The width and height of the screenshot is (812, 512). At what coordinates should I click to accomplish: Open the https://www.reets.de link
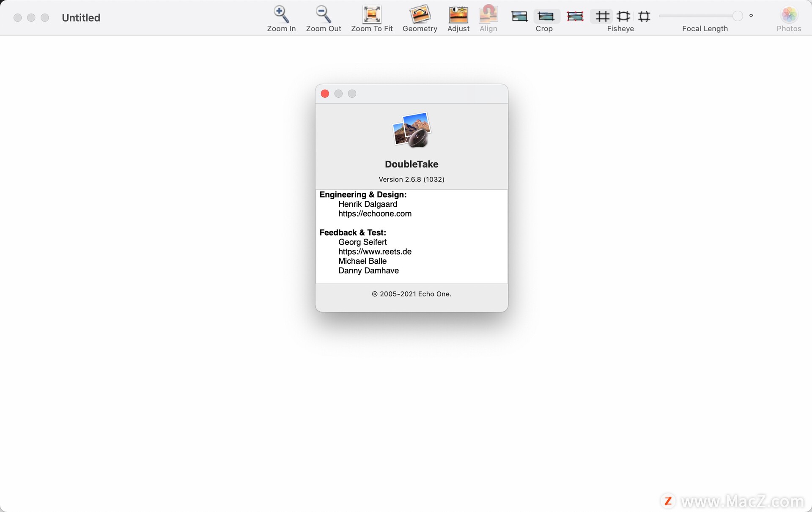(x=375, y=252)
